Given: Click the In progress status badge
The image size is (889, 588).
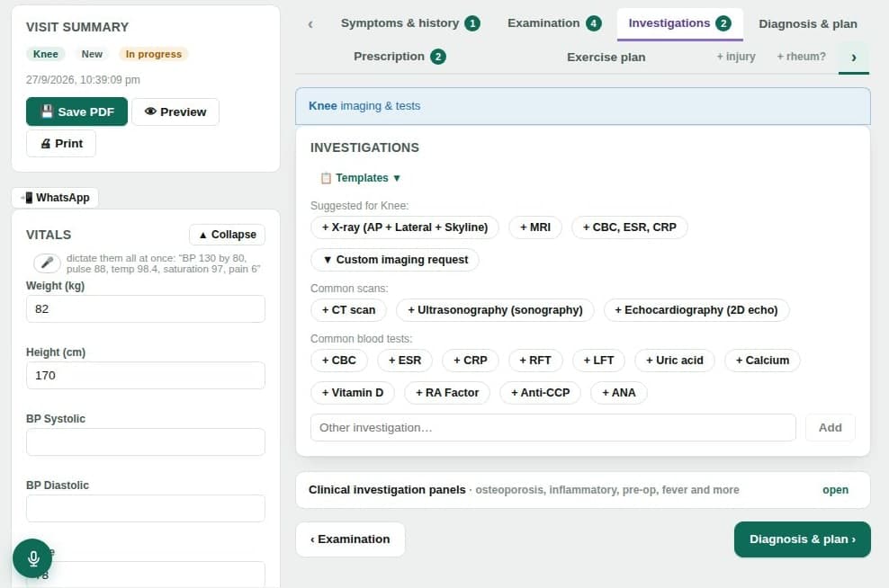Looking at the screenshot, I should (154, 54).
